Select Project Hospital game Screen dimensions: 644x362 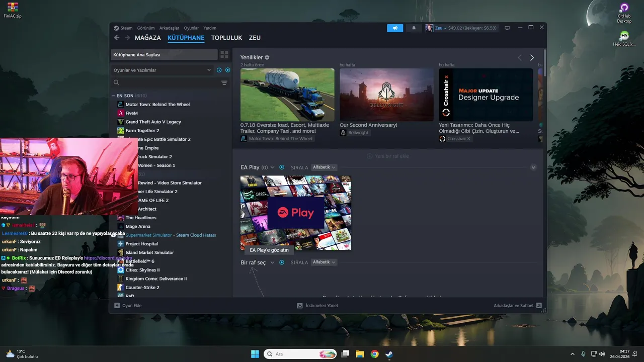[141, 244]
